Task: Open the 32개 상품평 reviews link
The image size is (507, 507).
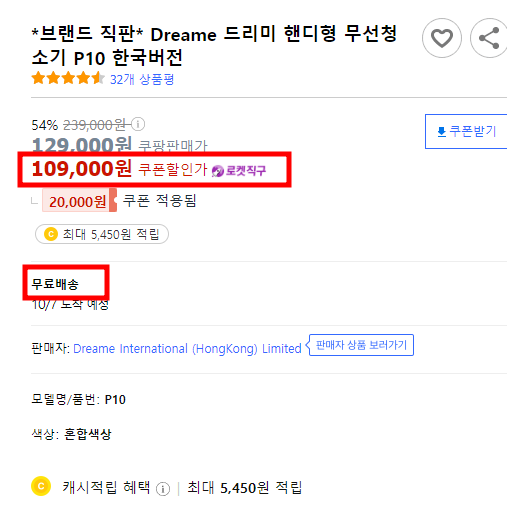Action: [142, 79]
